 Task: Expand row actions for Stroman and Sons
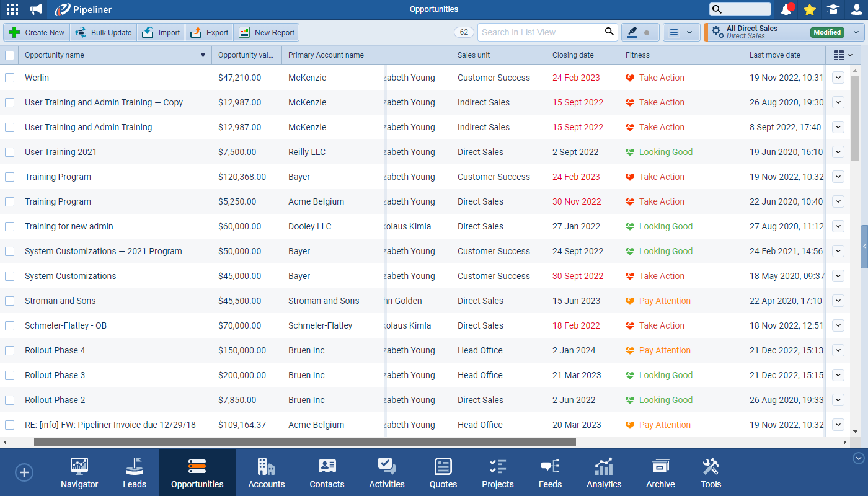pyautogui.click(x=838, y=301)
